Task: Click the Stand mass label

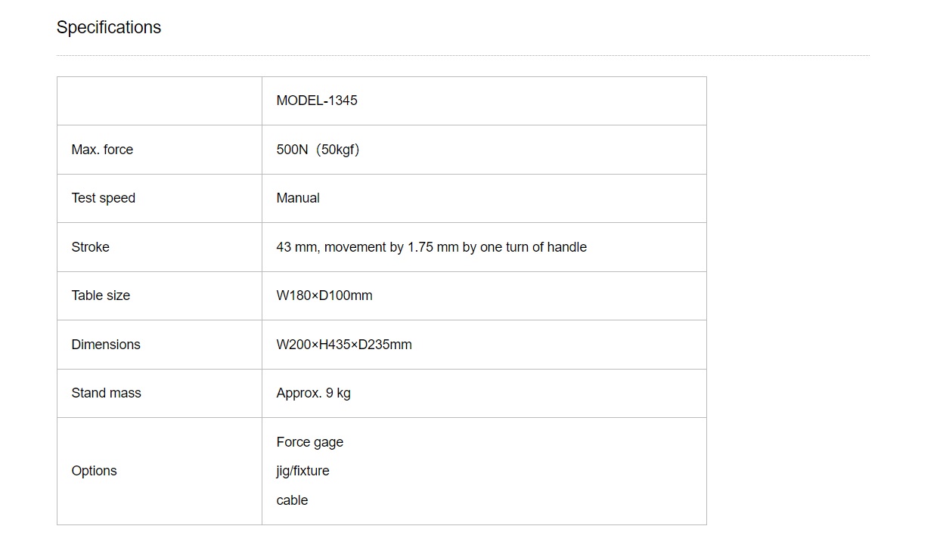Action: (x=107, y=393)
